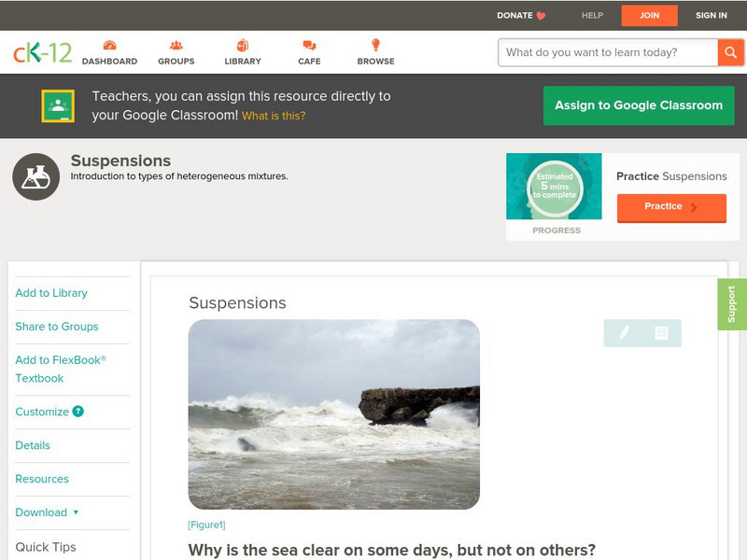Image resolution: width=747 pixels, height=560 pixels.
Task: Click the sea clear question heading
Action: (391, 550)
